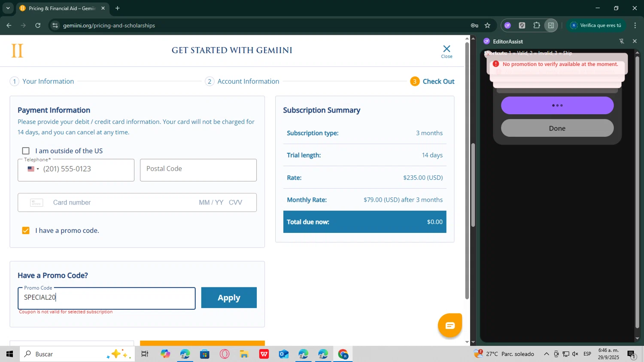Close the Pricing & Financial Aid tab
The width and height of the screenshot is (644, 362).
click(x=103, y=8)
